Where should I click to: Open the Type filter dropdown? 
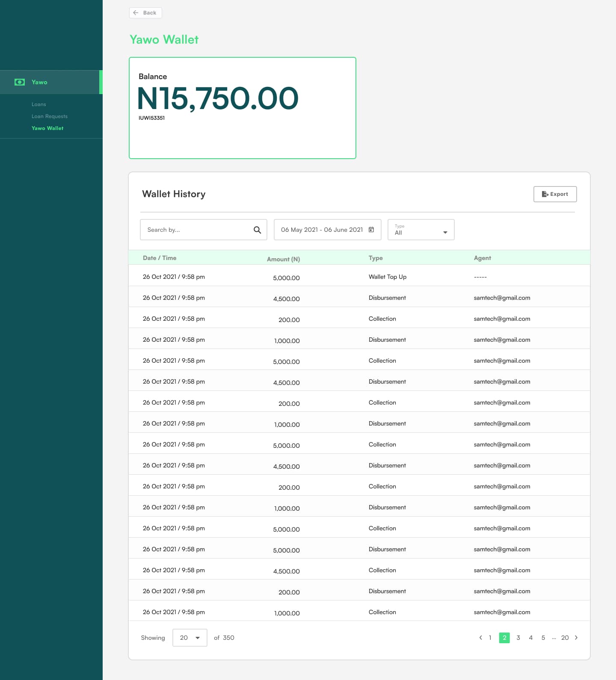click(x=421, y=230)
